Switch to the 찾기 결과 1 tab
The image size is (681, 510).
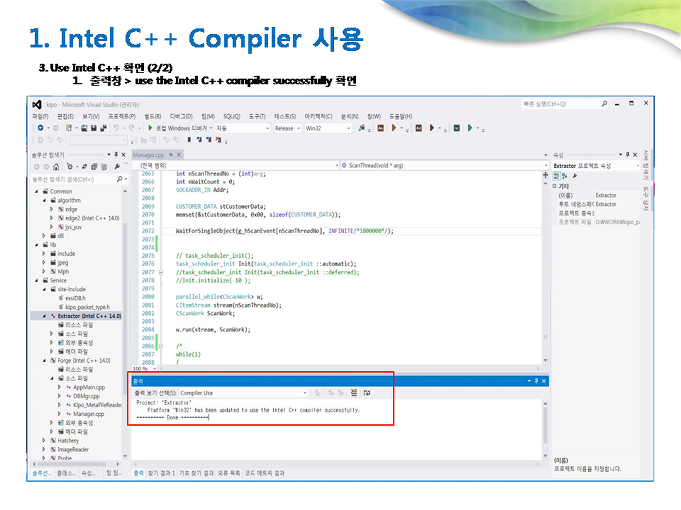click(161, 473)
